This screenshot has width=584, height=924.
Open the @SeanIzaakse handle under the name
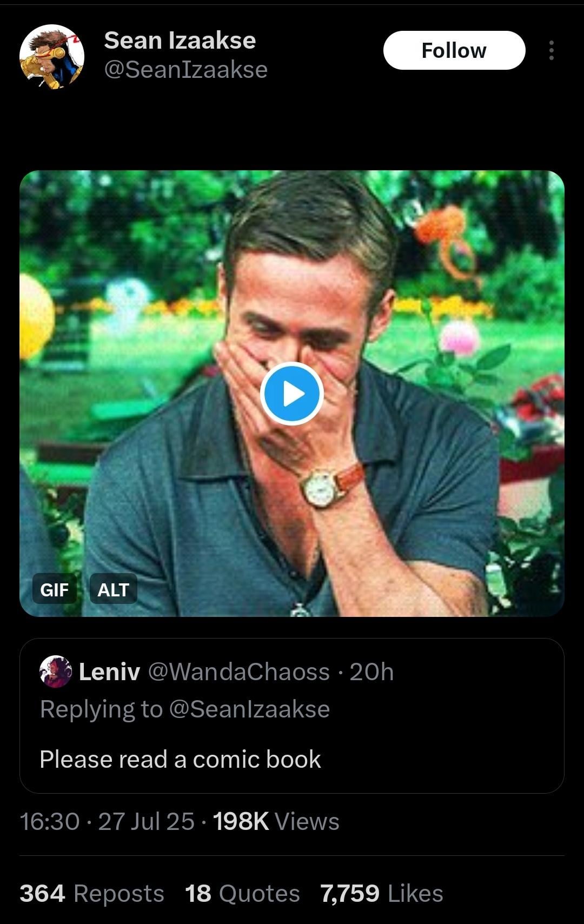pos(185,70)
